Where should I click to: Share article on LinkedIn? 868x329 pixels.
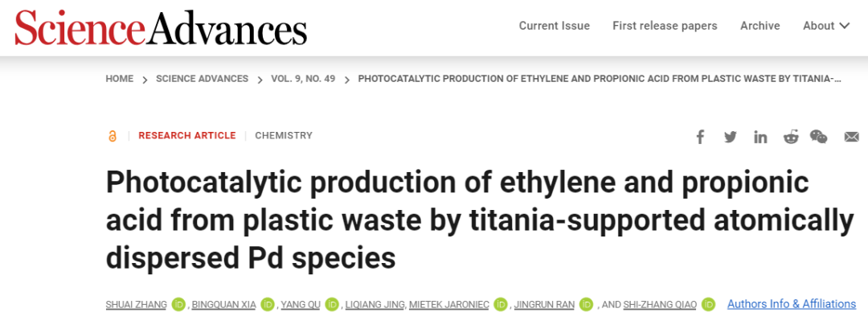pos(760,137)
